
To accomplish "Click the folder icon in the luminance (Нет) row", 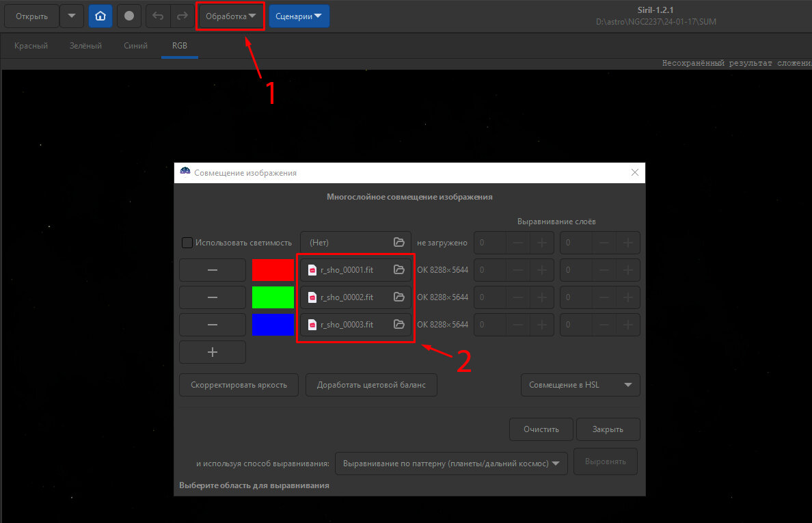I will [398, 242].
